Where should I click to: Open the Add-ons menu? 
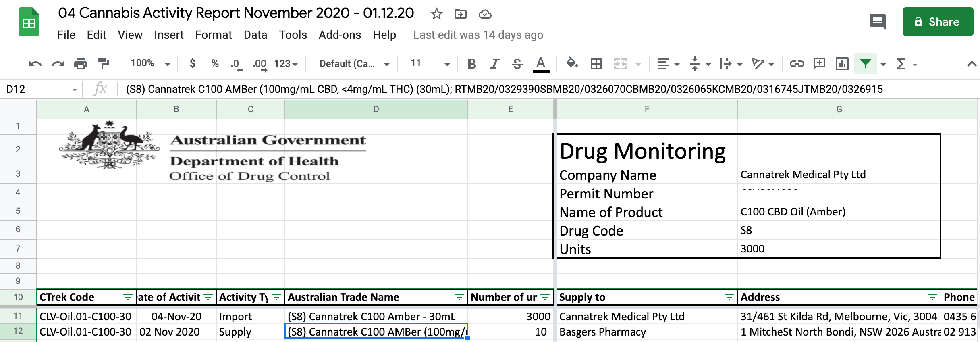point(340,35)
